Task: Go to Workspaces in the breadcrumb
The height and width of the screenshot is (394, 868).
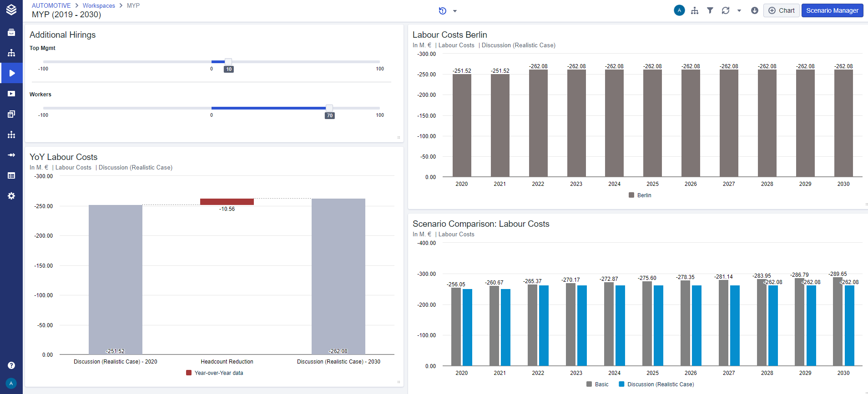Action: coord(99,5)
